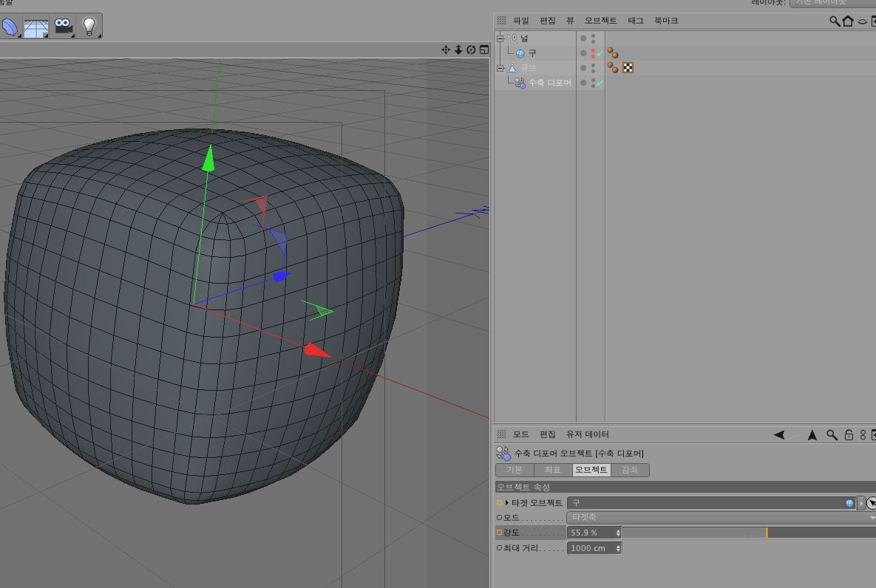The height and width of the screenshot is (588, 876).
Task: Open the 오브젝트 menu in object manager
Action: pos(600,21)
